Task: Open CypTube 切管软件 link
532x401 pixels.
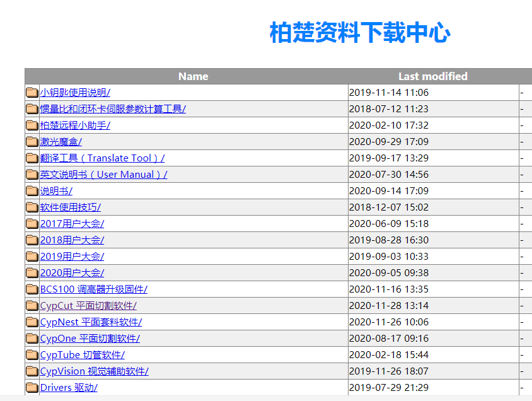Action: (x=83, y=355)
